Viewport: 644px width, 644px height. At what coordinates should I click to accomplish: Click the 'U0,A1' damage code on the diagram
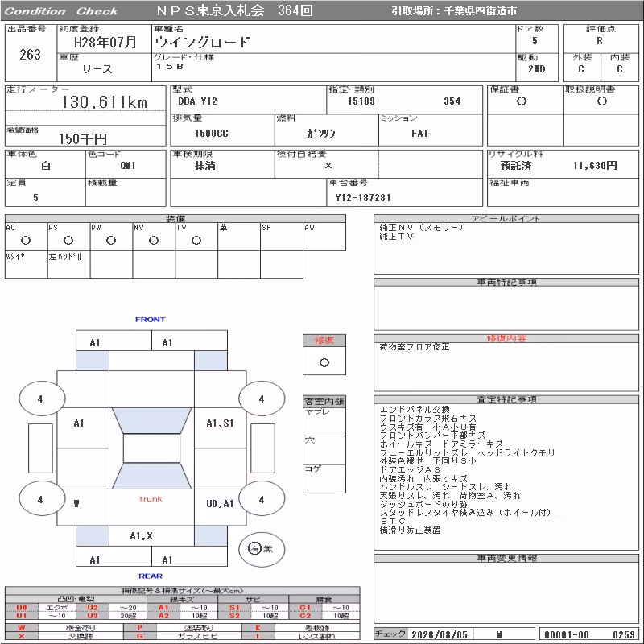[x=220, y=504]
